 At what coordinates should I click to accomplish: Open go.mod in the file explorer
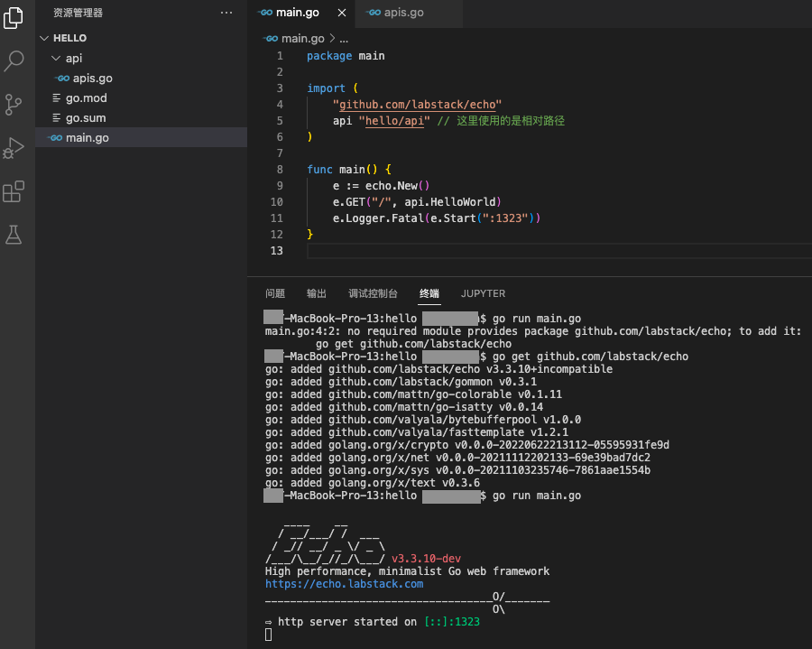click(141, 97)
